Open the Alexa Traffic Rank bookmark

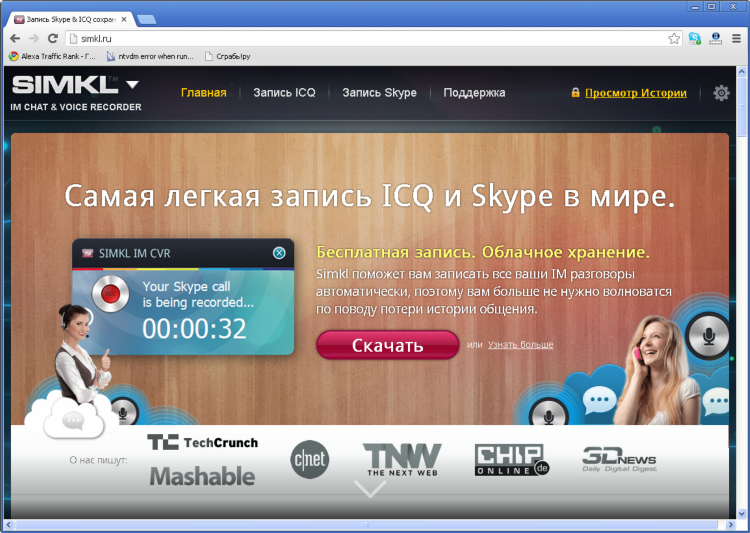(52, 56)
